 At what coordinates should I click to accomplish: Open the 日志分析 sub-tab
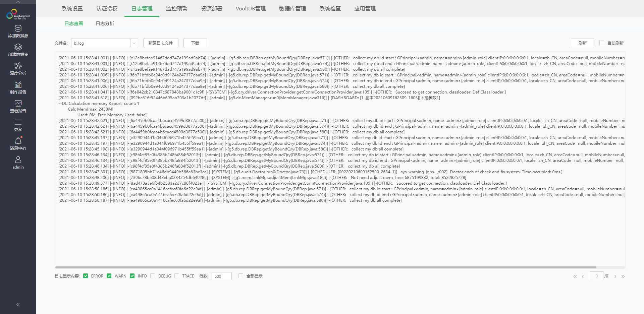pos(105,23)
